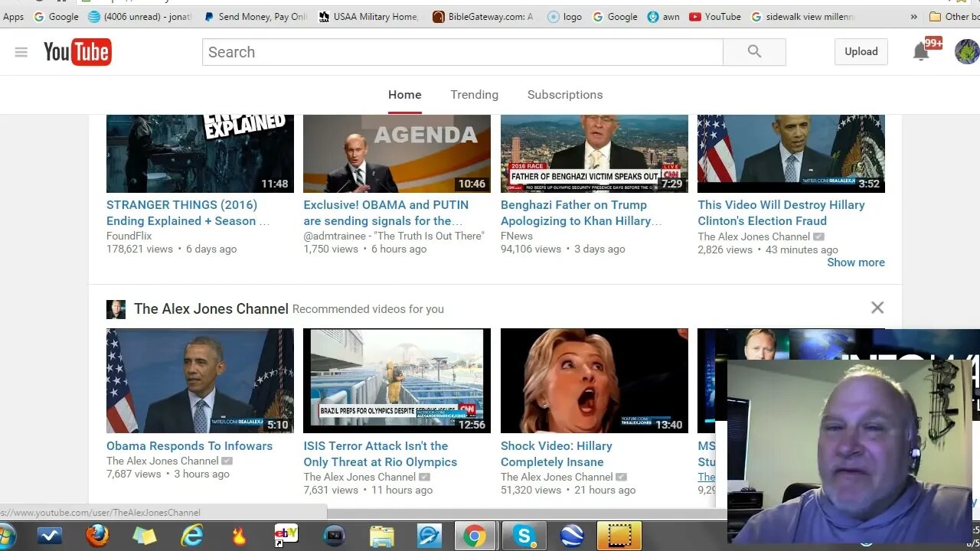Image resolution: width=980 pixels, height=551 pixels.
Task: Open Skype from the taskbar
Action: pos(524,536)
